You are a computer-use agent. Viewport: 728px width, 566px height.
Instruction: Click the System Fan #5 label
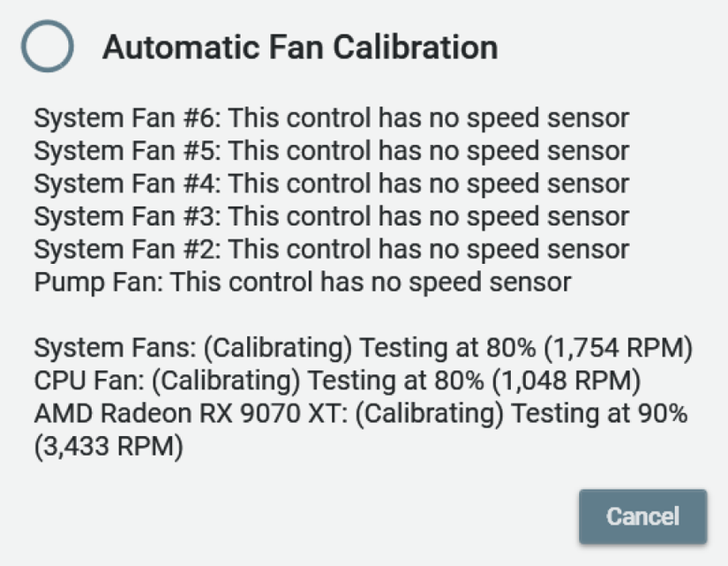pos(128,151)
